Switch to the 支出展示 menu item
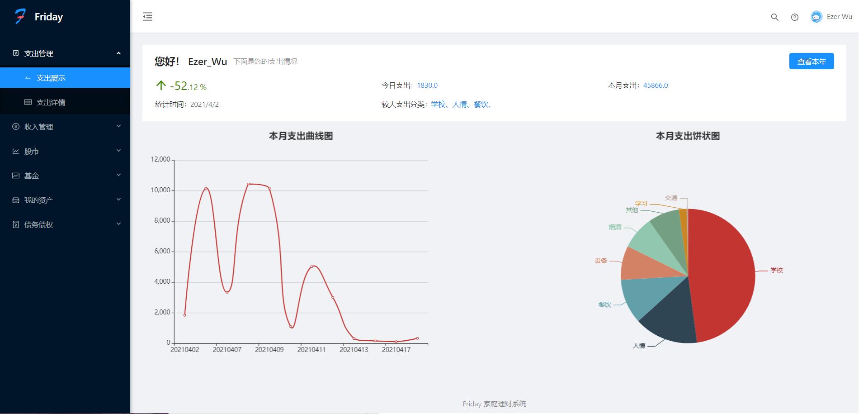This screenshot has width=868, height=414. tap(51, 77)
